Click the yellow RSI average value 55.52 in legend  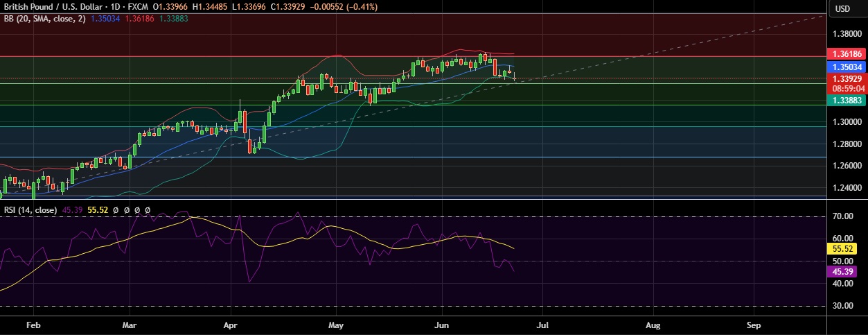coord(98,209)
